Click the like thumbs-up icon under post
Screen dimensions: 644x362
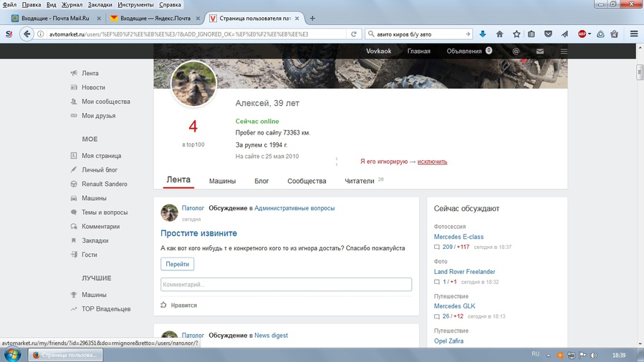163,305
